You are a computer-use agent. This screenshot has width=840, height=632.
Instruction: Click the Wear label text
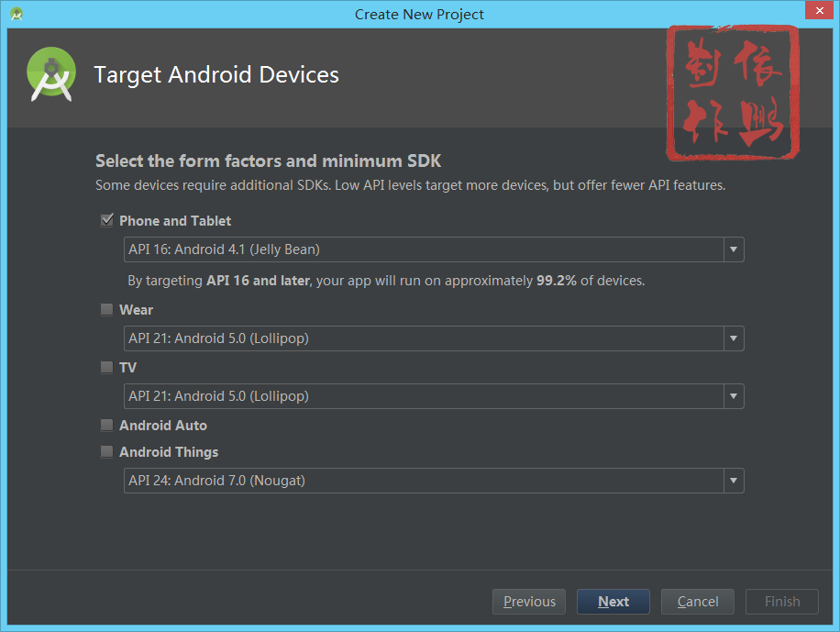136,310
